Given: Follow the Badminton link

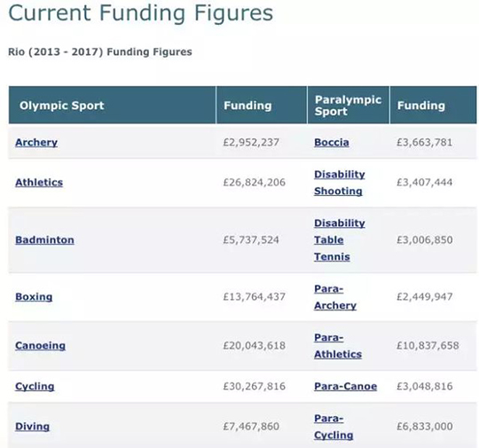Looking at the screenshot, I should [44, 240].
